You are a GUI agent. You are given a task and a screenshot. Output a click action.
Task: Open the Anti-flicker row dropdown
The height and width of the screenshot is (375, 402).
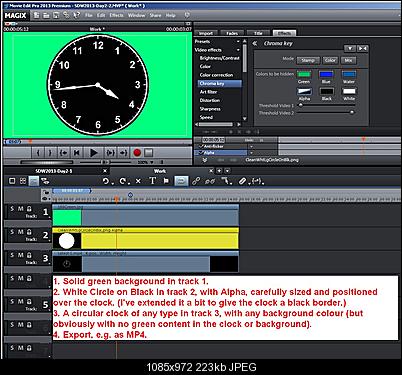251,146
